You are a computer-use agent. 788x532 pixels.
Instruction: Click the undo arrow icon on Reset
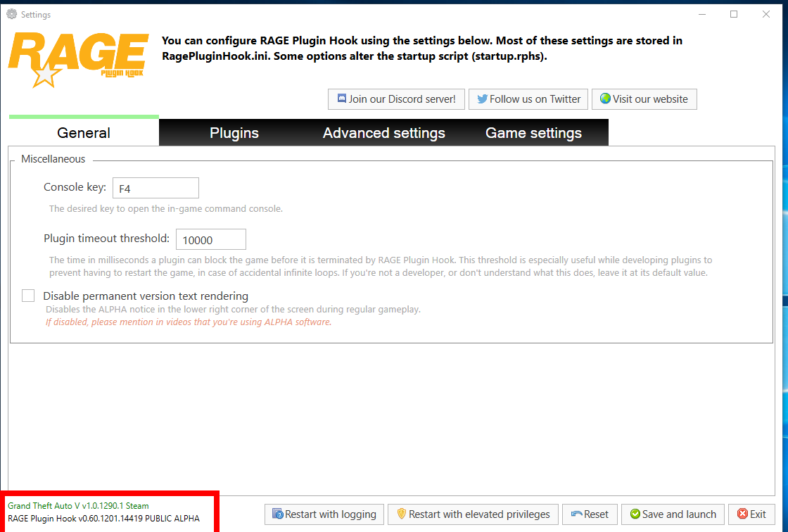576,514
